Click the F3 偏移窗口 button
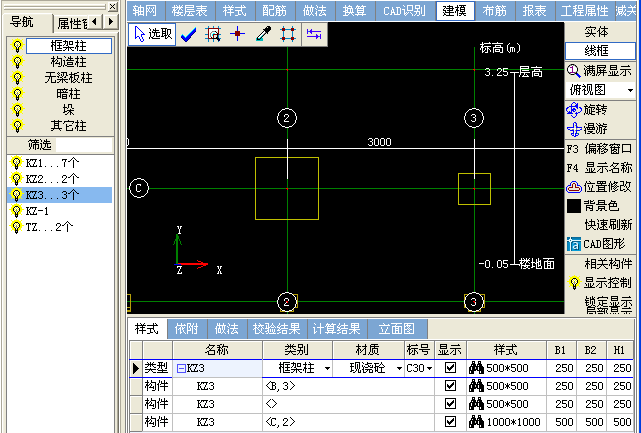This screenshot has width=641, height=433. (x=599, y=149)
